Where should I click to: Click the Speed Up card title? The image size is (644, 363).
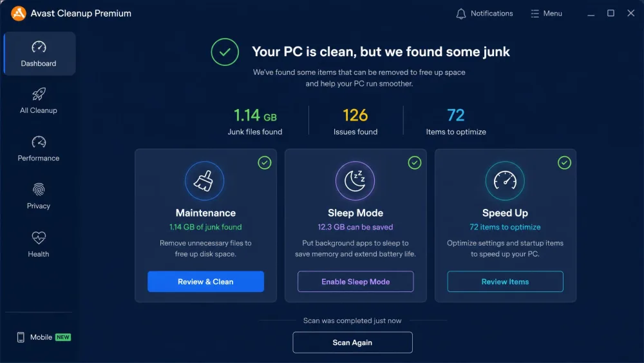[x=505, y=213]
